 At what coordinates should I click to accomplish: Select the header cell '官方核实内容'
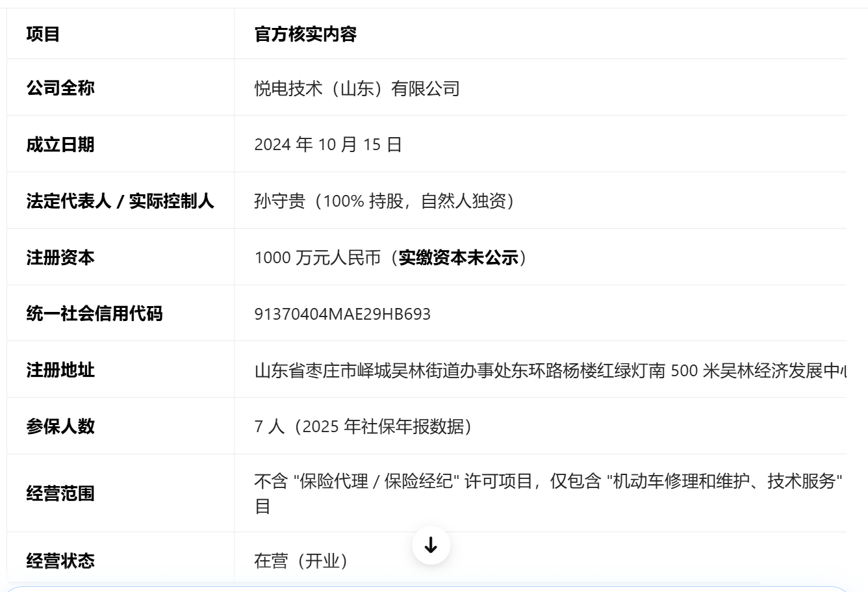click(x=305, y=34)
